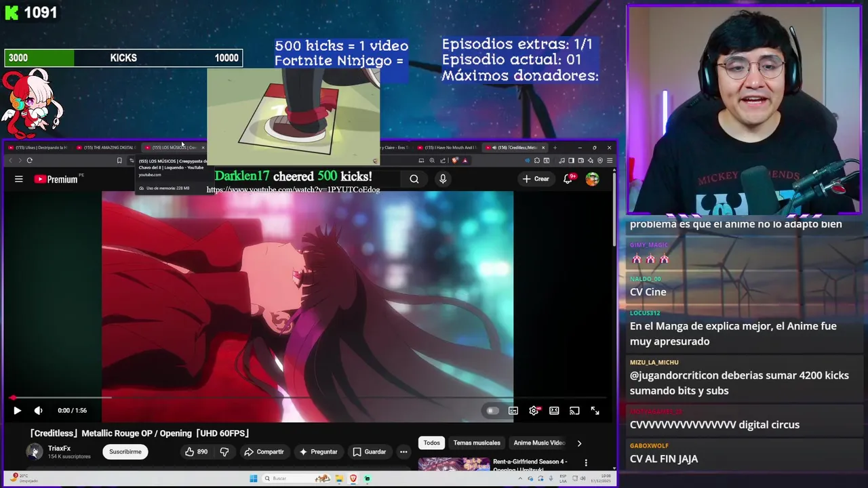Click the Compartir share button
868x488 pixels.
(x=264, y=451)
